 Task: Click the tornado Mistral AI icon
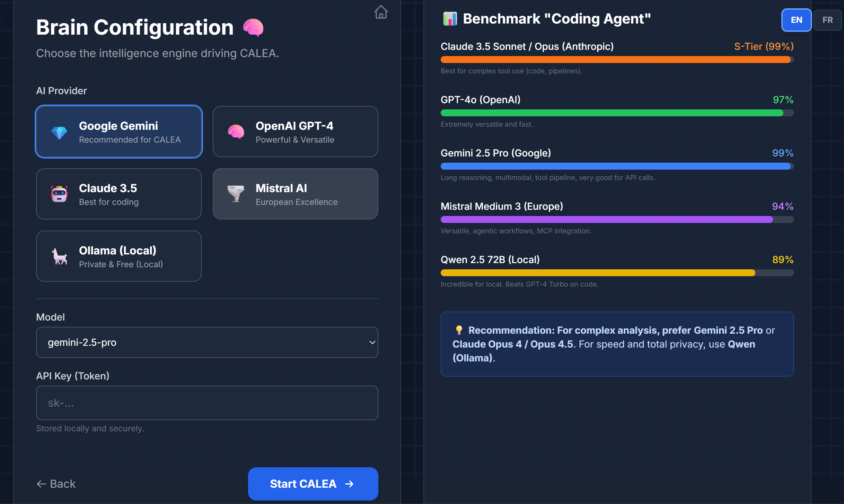pyautogui.click(x=236, y=193)
